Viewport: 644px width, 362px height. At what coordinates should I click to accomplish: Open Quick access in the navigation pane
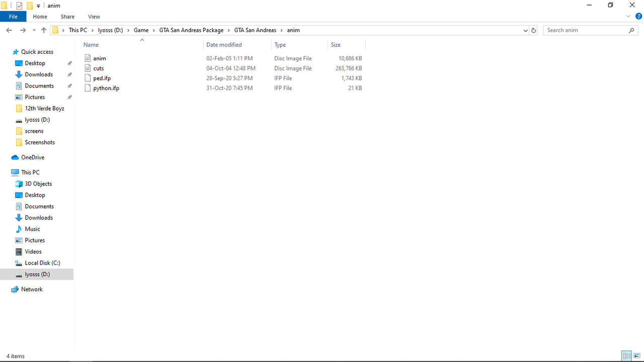point(37,52)
